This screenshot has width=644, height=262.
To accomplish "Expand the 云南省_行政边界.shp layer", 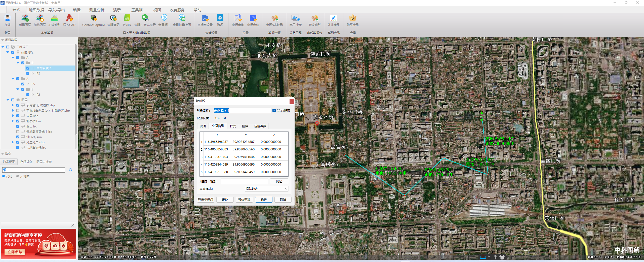I will pyautogui.click(x=13, y=105).
